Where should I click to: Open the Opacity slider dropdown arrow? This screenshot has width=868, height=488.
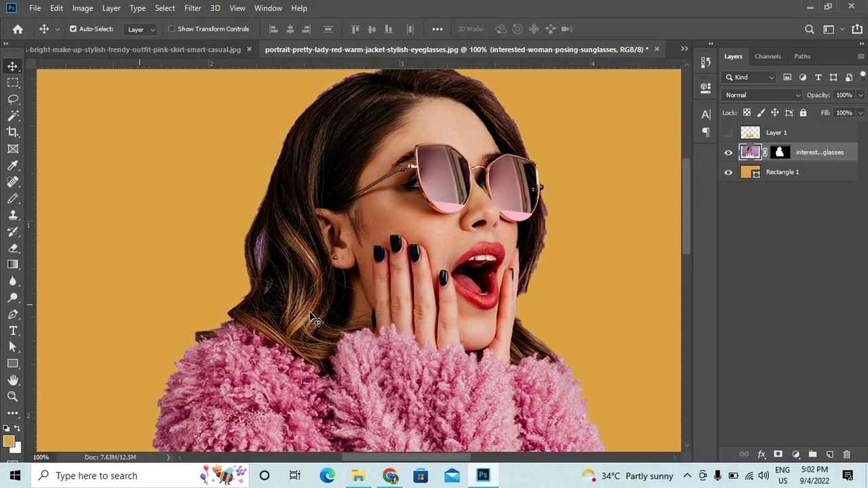[861, 95]
